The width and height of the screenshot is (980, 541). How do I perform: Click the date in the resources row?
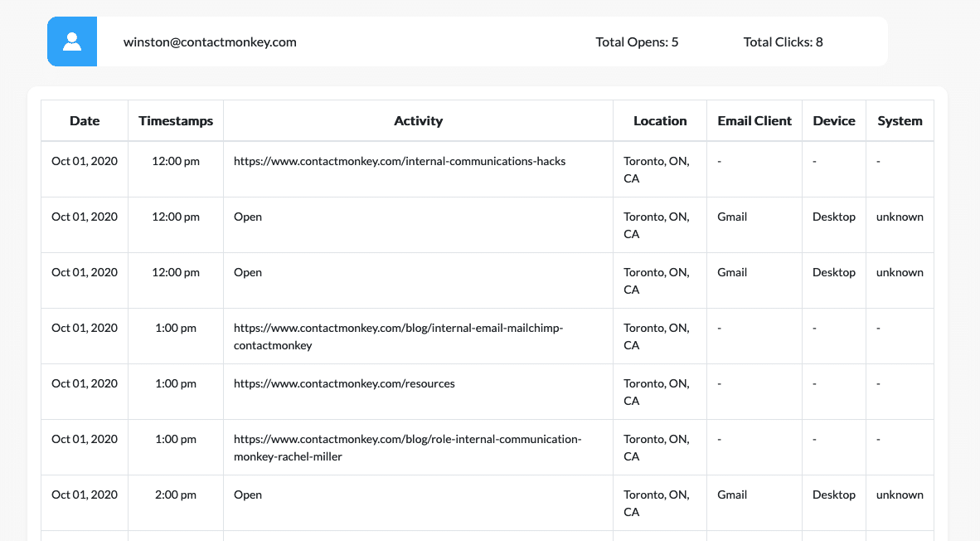pyautogui.click(x=85, y=383)
